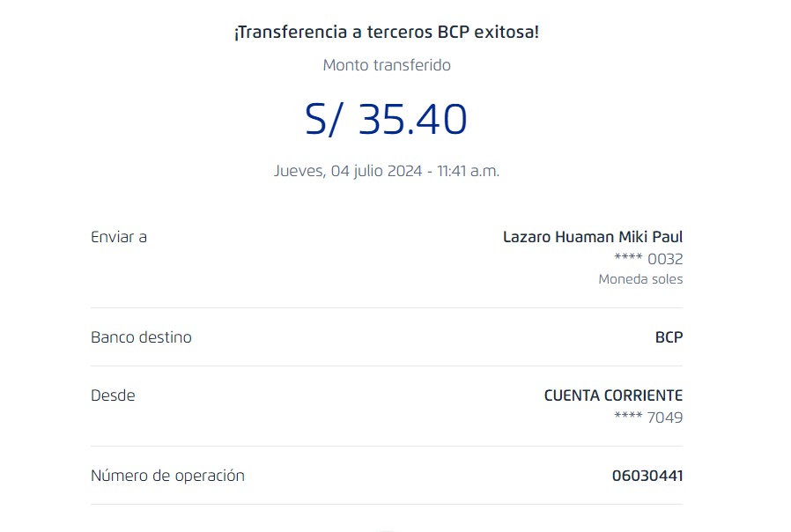Click the partially visible element at bottom center
The width and height of the screenshot is (791, 532).
pyautogui.click(x=386, y=529)
